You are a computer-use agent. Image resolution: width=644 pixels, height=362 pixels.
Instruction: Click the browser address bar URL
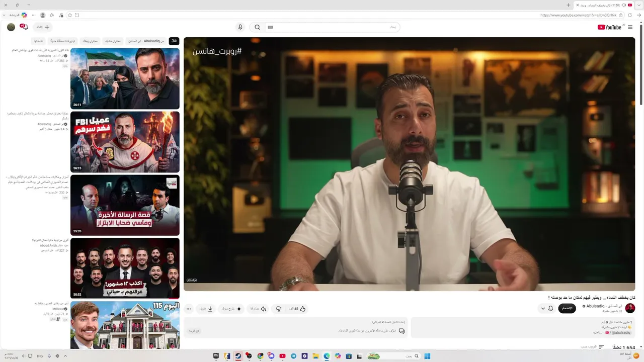578,15
